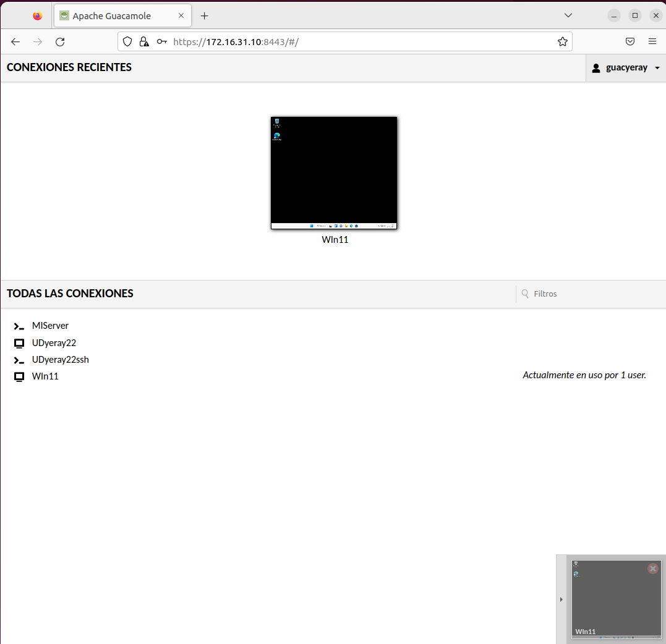This screenshot has width=666, height=644.
Task: Click the Firefox view icon
Action: [x=37, y=15]
